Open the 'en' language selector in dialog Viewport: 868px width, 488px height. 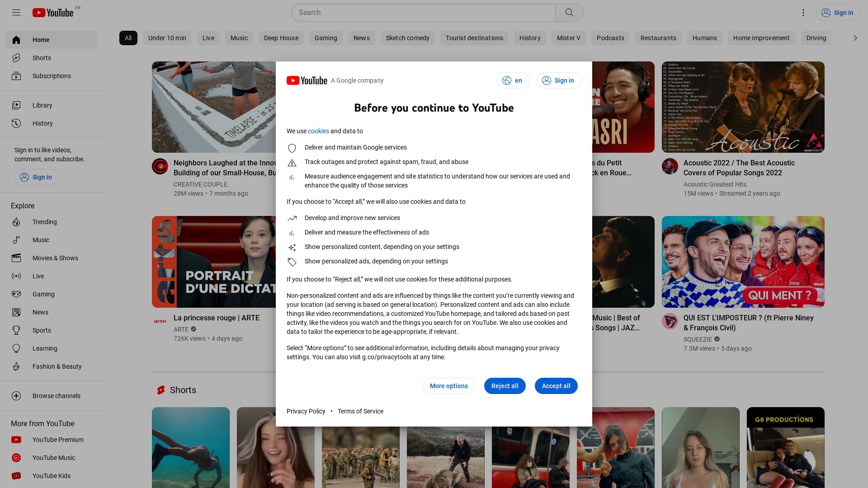(513, 80)
